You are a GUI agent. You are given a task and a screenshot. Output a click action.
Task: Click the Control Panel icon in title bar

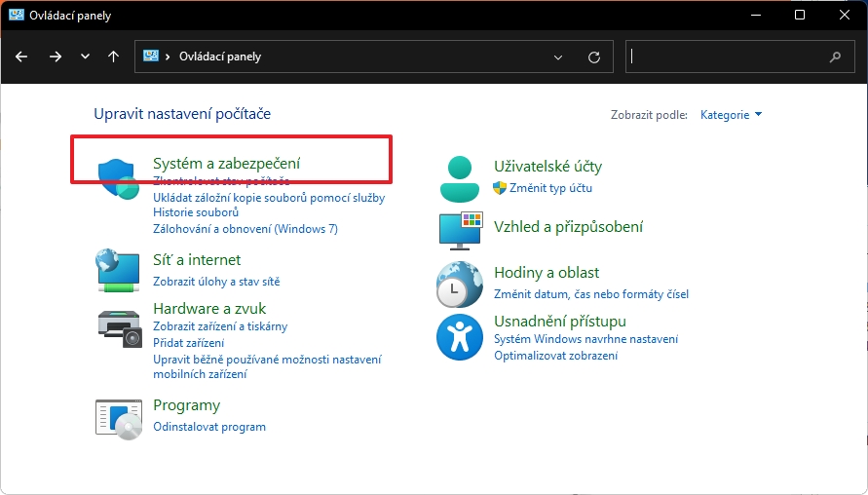pyautogui.click(x=16, y=15)
